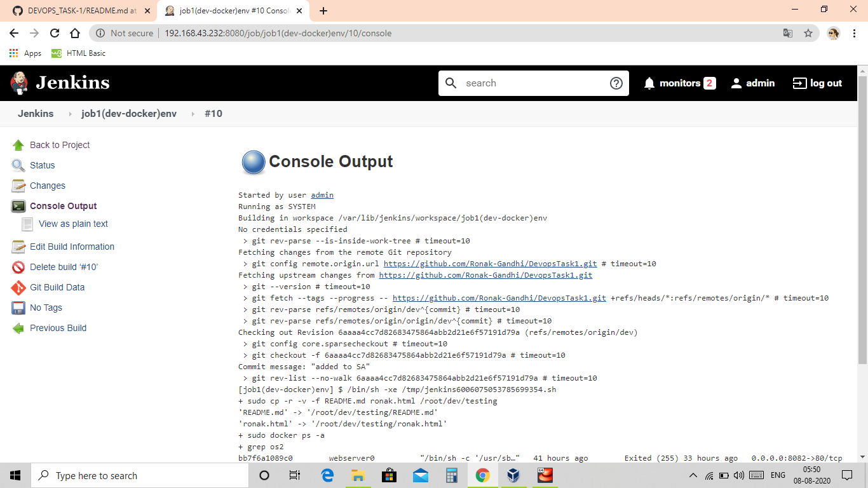The image size is (868, 488).
Task: Click the search help question mark icon
Action: (615, 83)
